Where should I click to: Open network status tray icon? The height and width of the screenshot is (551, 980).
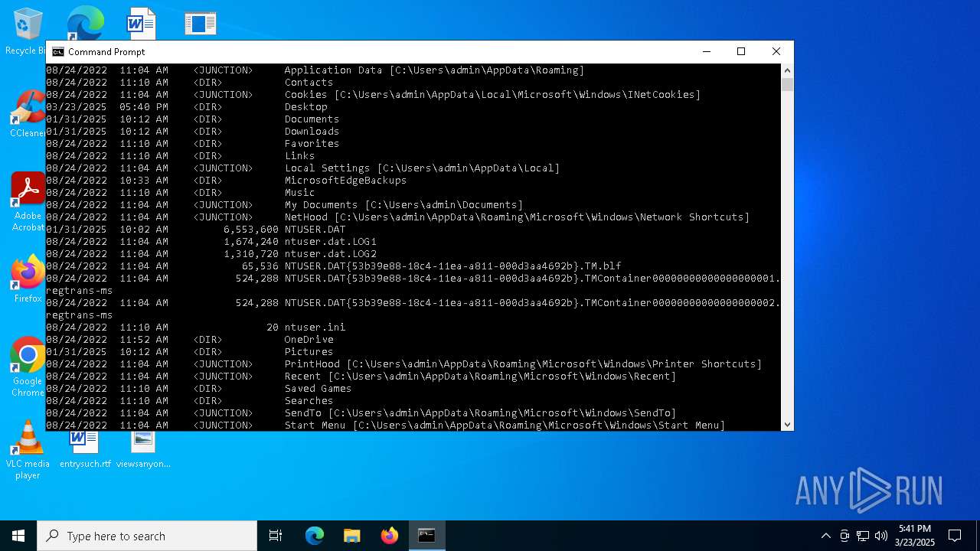click(863, 536)
